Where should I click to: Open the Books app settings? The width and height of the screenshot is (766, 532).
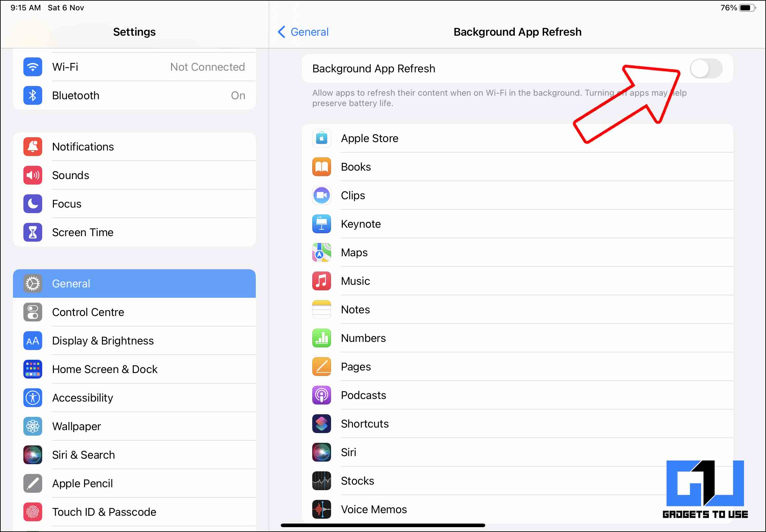click(356, 167)
